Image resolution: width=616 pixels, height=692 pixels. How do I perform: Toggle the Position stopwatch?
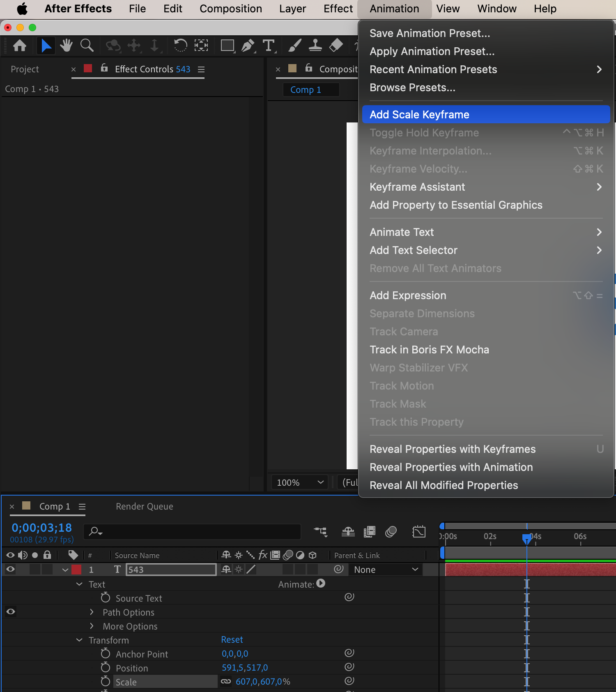tap(106, 668)
